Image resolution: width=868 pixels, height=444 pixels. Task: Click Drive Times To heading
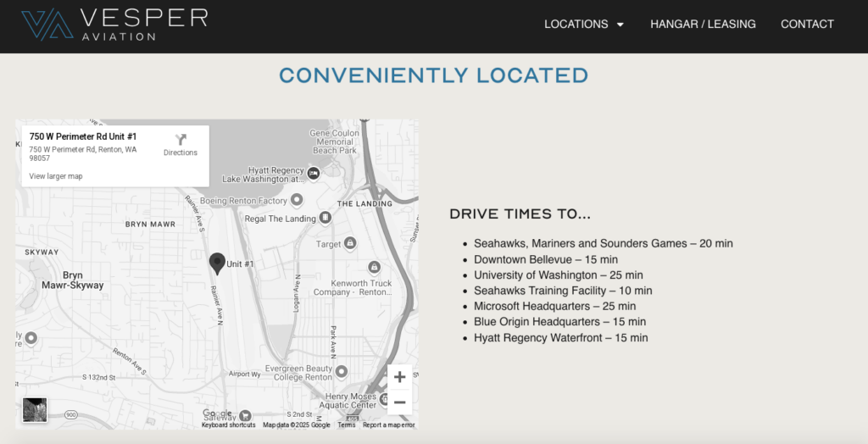520,214
